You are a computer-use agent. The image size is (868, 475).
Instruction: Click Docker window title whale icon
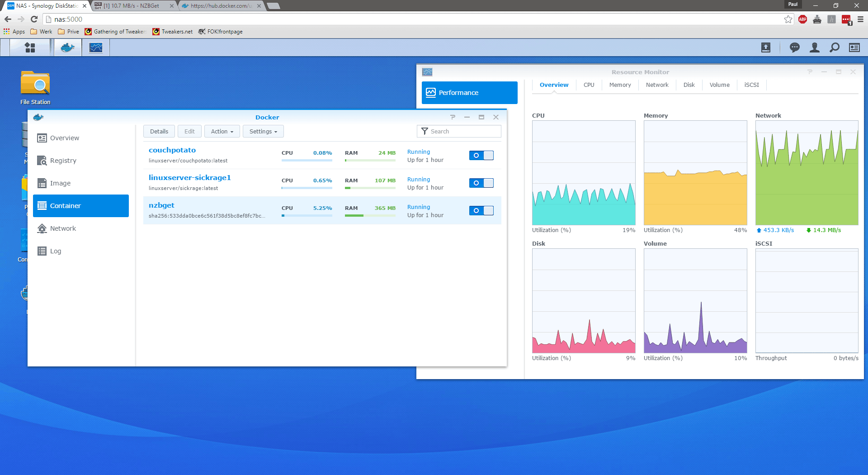click(38, 117)
